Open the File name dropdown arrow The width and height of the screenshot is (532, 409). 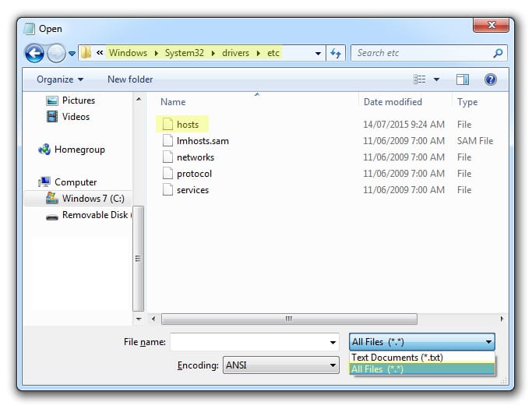tap(333, 342)
